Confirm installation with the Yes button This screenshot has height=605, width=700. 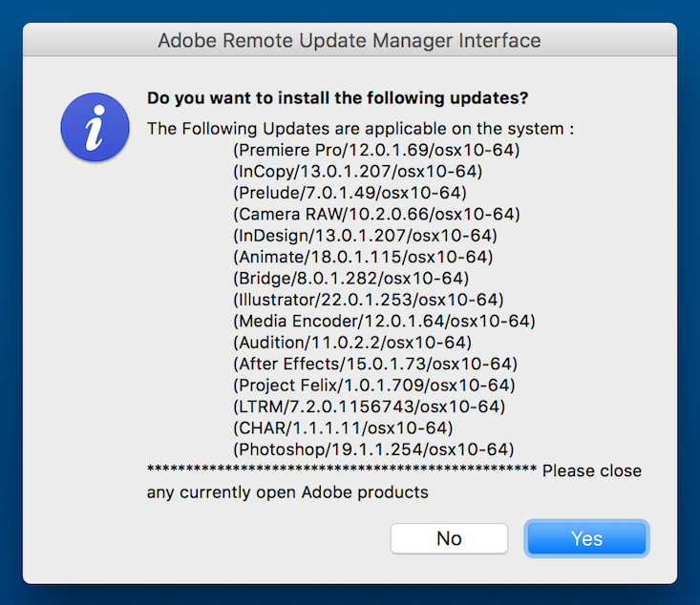click(586, 538)
